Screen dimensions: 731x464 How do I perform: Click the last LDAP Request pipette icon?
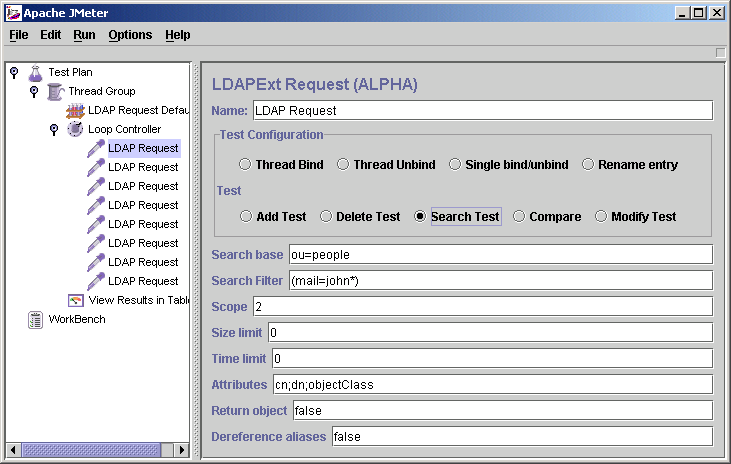(95, 281)
